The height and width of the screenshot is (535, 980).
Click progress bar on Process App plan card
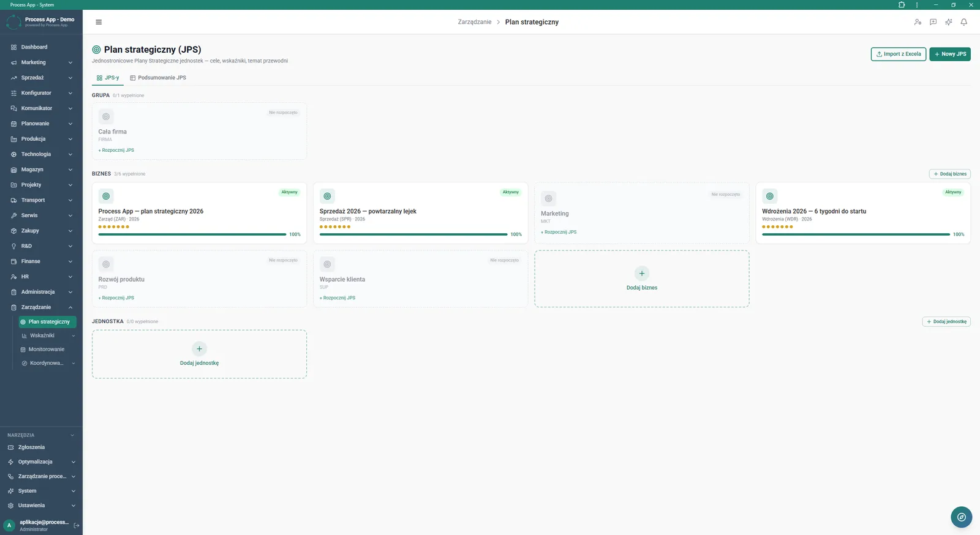tap(192, 234)
